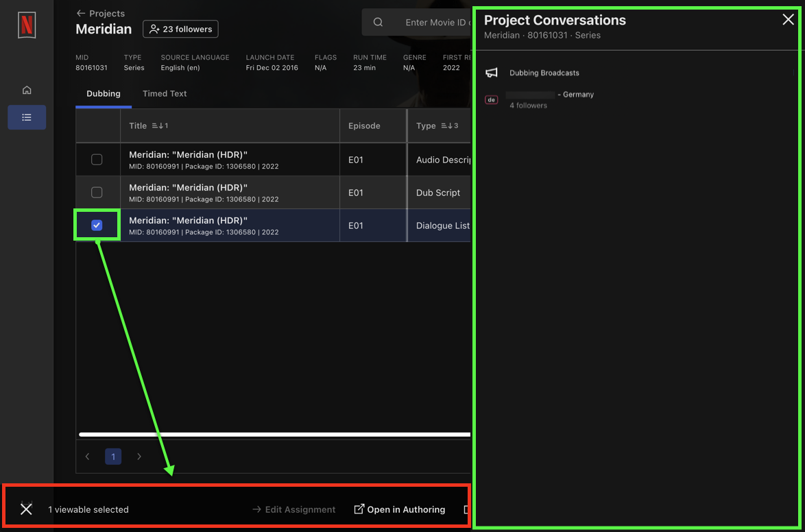The height and width of the screenshot is (532, 805).
Task: Click Edit Assignment in bottom bar
Action: pos(293,509)
